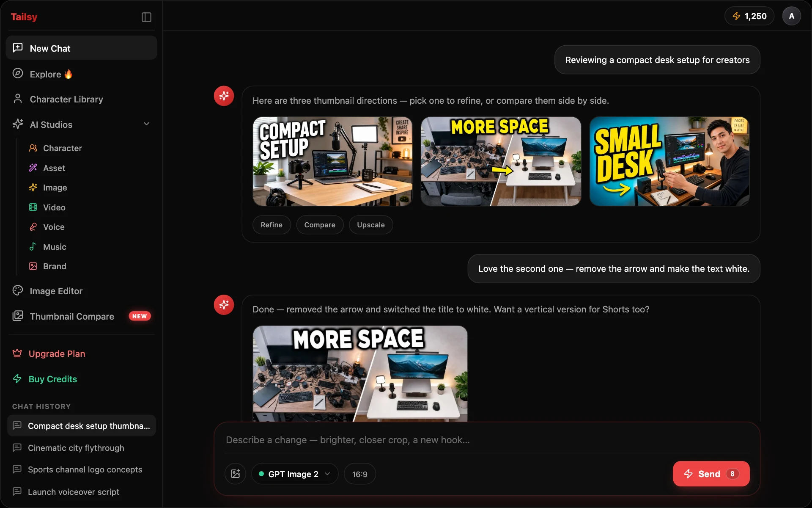
Task: Click the Launch voiceover script chat icon
Action: [x=17, y=491]
